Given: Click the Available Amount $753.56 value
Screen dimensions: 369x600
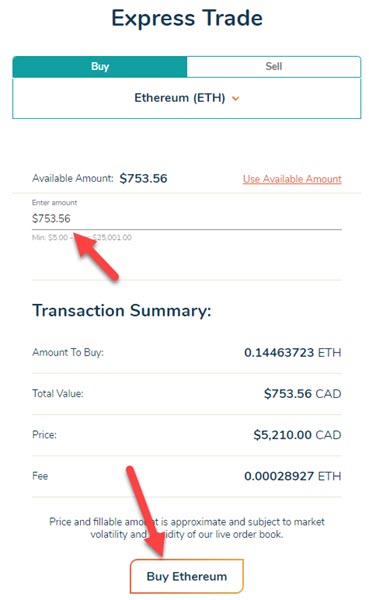Looking at the screenshot, I should point(144,178).
